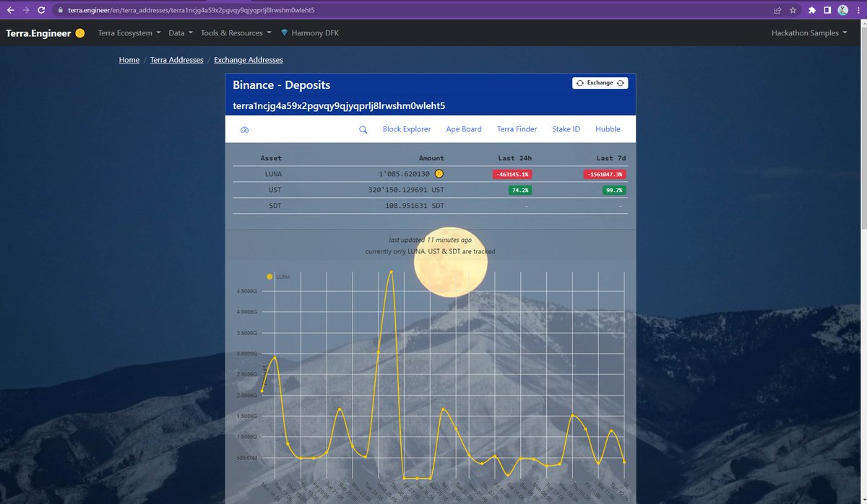The image size is (867, 504).
Task: Click the share page icon in address bar
Action: point(777,11)
